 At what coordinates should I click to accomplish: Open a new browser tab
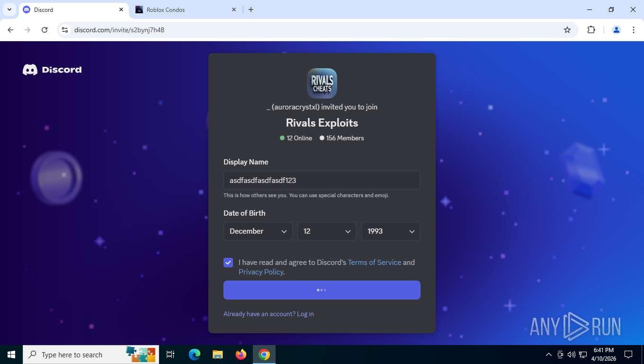pos(251,9)
